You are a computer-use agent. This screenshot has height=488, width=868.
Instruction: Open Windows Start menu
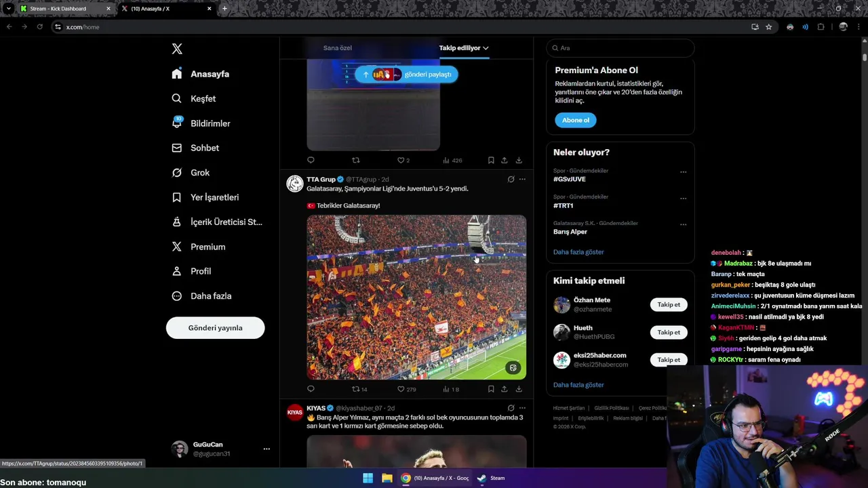[368, 478]
